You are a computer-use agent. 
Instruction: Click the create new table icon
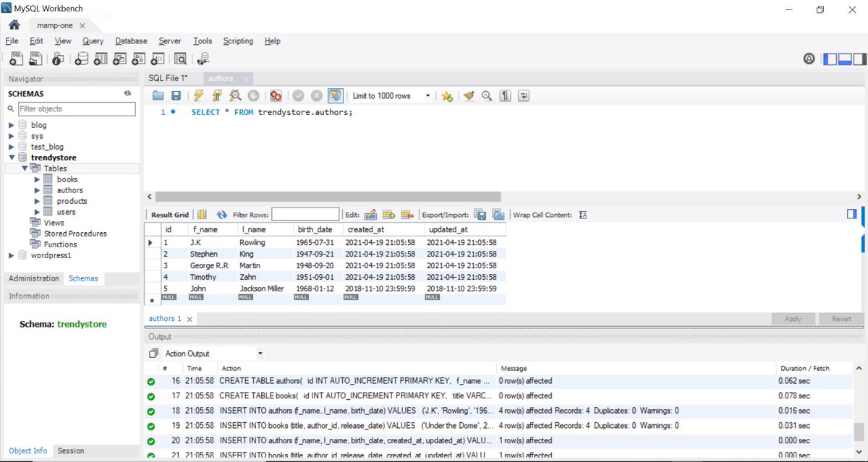click(101, 59)
